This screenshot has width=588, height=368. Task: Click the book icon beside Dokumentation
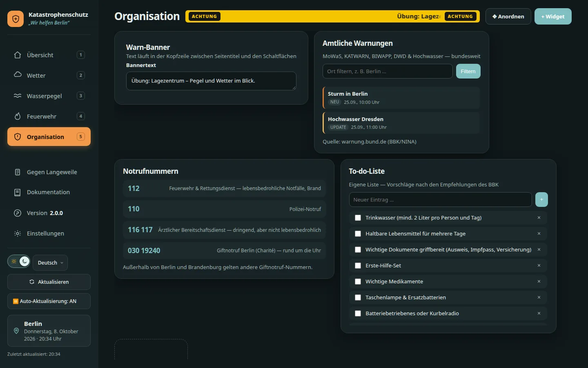(x=18, y=192)
